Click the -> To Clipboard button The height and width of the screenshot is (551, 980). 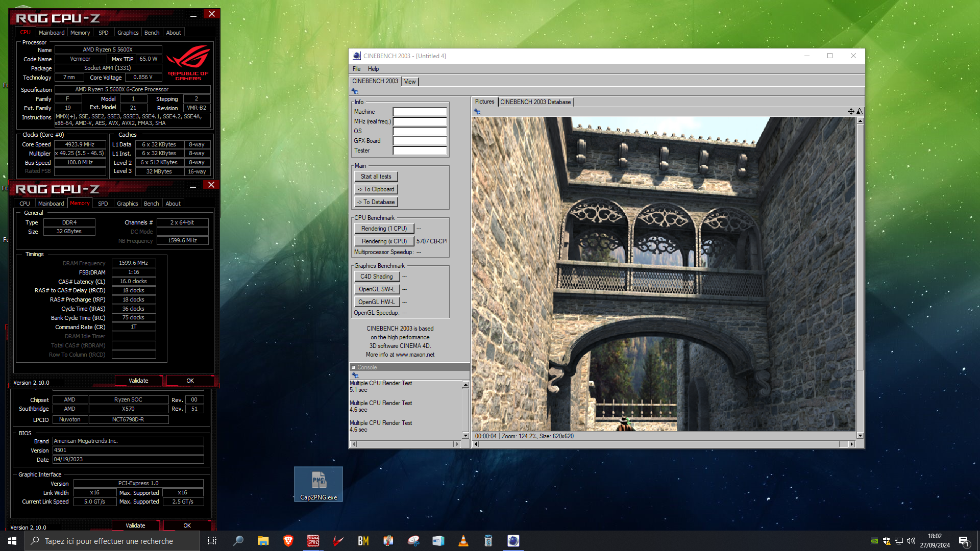coord(376,189)
